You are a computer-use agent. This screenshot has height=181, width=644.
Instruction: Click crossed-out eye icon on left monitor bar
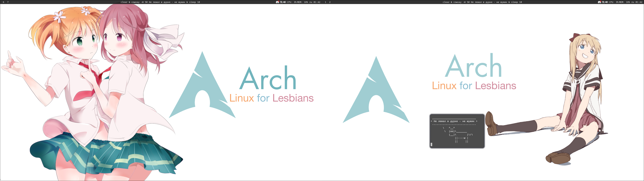281,2
